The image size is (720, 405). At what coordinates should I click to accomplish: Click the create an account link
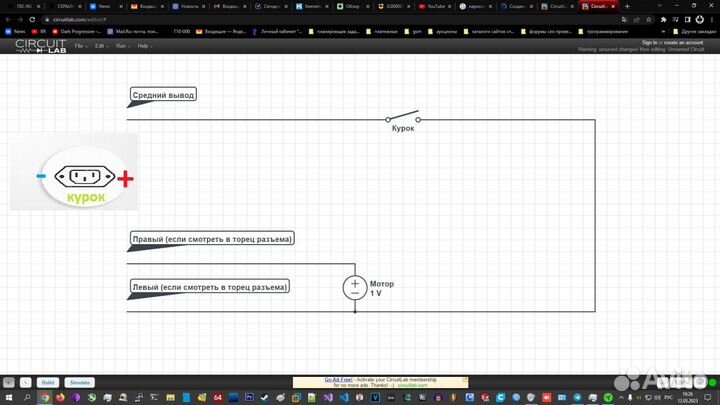click(682, 43)
